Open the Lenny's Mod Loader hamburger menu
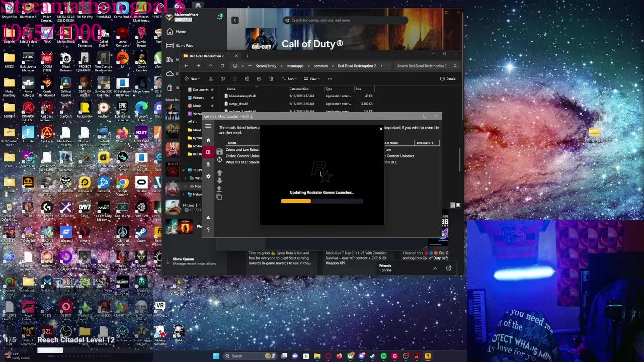This screenshot has width=644, height=362. [208, 126]
